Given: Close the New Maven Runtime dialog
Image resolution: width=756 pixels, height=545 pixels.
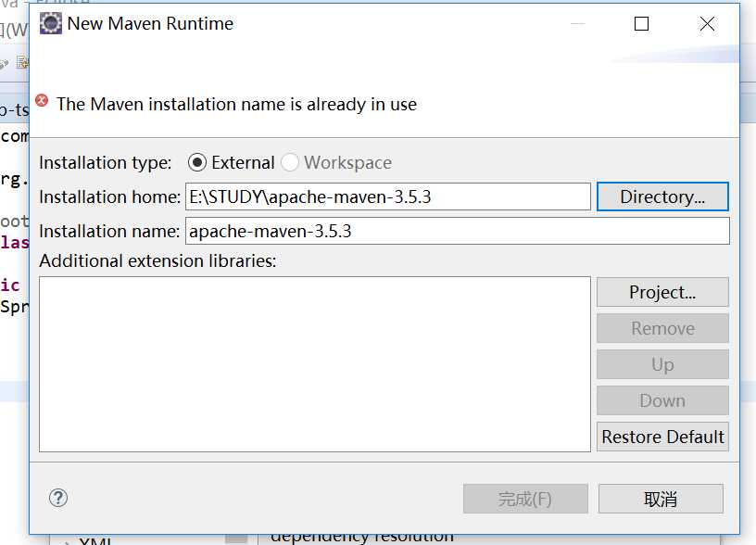Looking at the screenshot, I should click(707, 23).
